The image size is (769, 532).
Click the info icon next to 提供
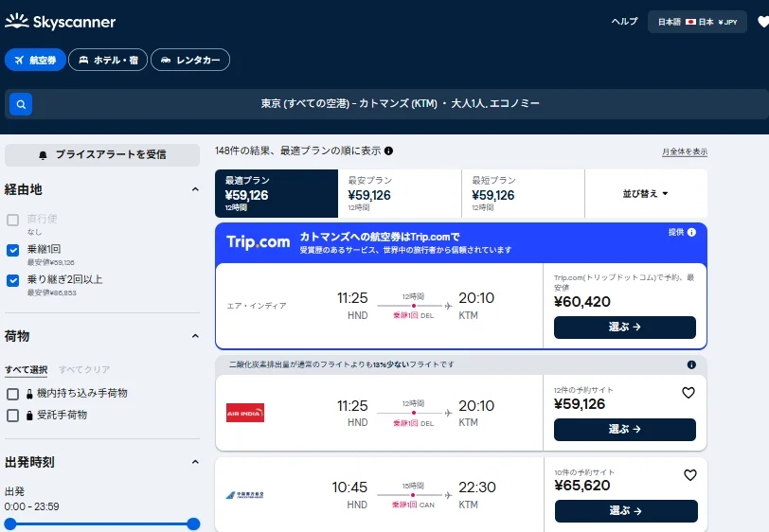point(691,233)
